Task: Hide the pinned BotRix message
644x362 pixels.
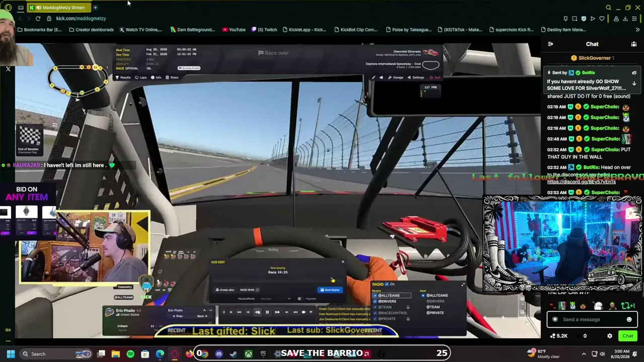Action: click(x=634, y=73)
